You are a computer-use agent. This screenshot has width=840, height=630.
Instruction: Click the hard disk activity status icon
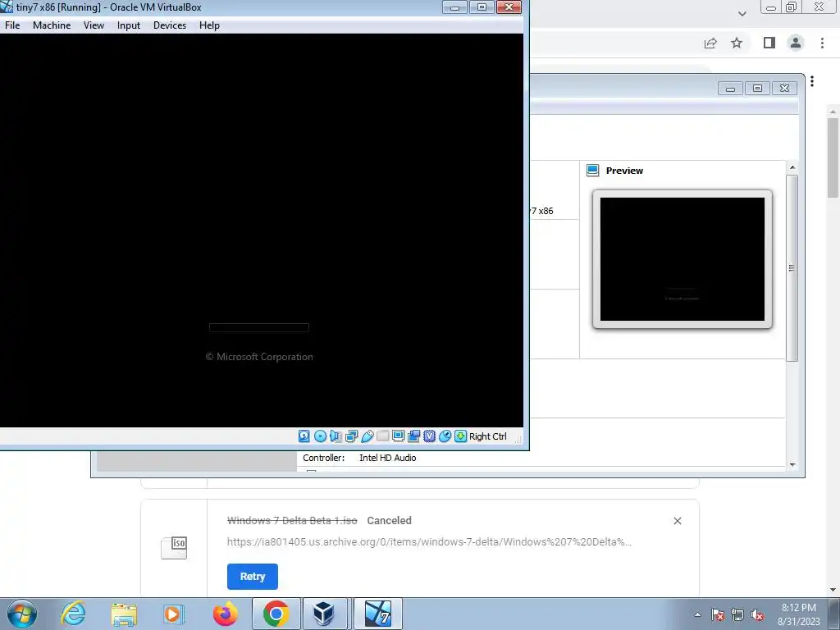point(304,436)
